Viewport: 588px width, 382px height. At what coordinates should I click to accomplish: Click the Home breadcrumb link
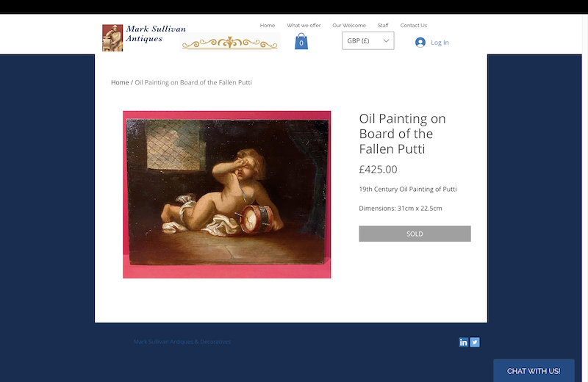click(120, 82)
